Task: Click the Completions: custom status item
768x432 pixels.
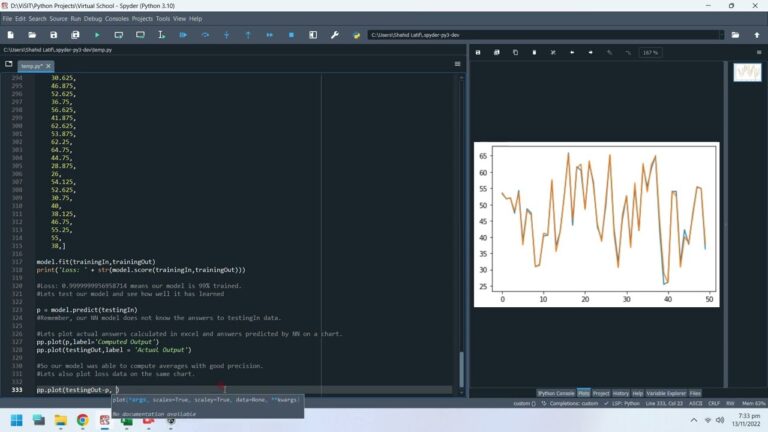Action: tap(570, 404)
